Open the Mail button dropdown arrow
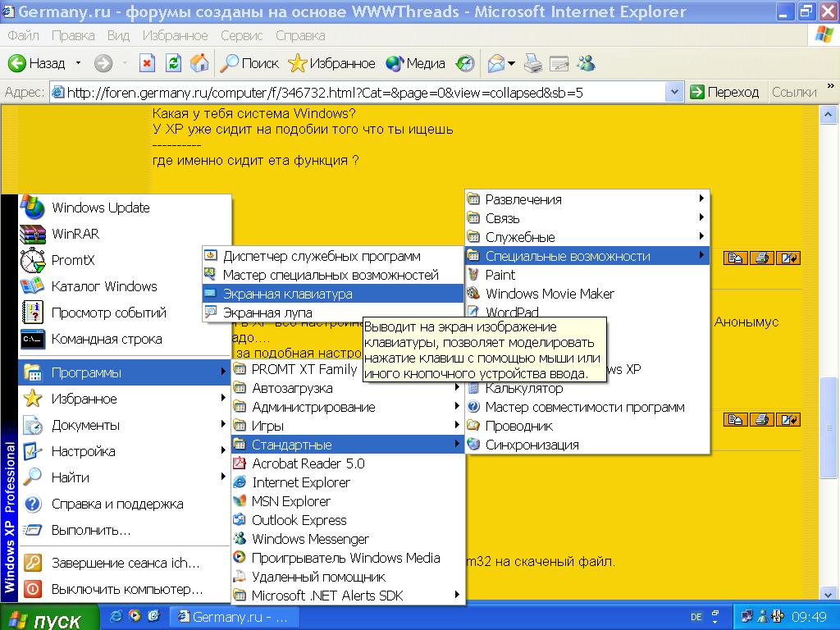The height and width of the screenshot is (630, 840). coord(511,63)
